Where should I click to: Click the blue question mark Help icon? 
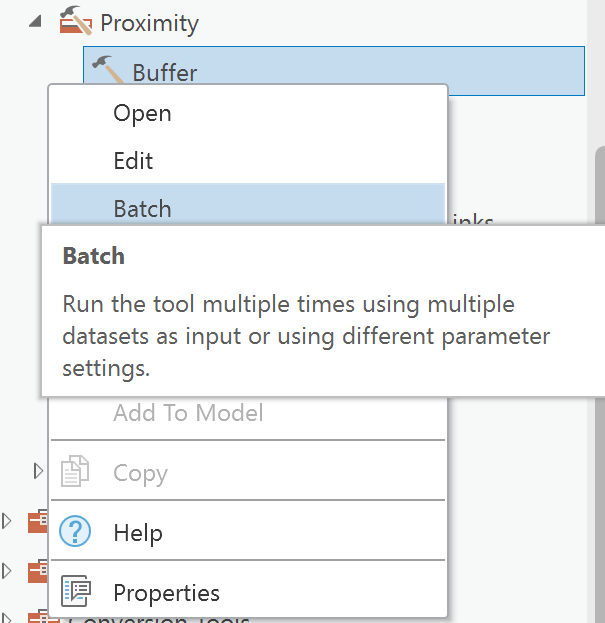click(76, 532)
